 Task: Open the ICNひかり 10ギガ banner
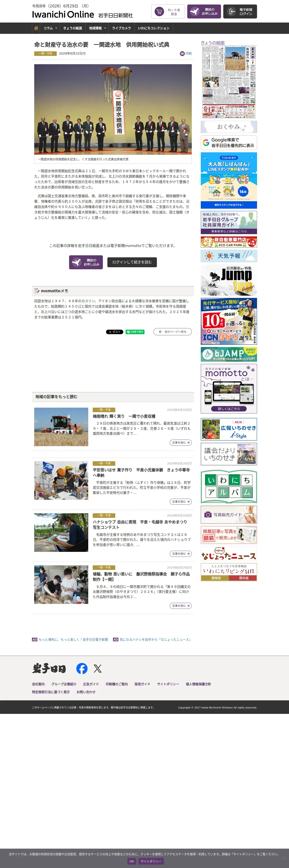click(229, 321)
